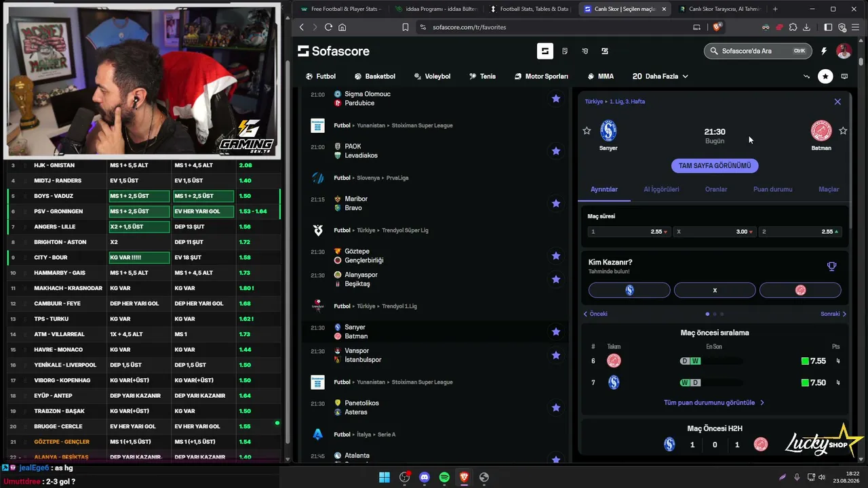The image size is (868, 488).
Task: Open the Türkiye 1. Lig, 3. Hafta breadcrumb
Action: [x=615, y=102]
